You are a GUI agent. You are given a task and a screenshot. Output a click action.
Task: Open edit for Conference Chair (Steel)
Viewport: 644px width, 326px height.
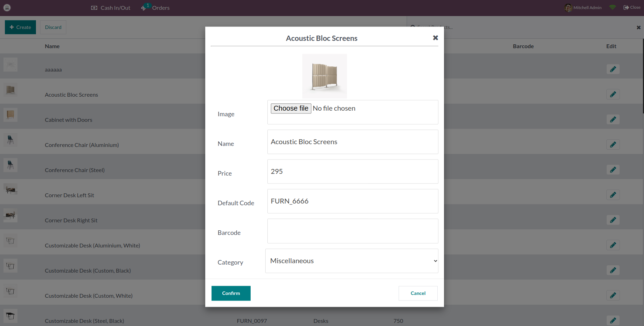coord(613,170)
